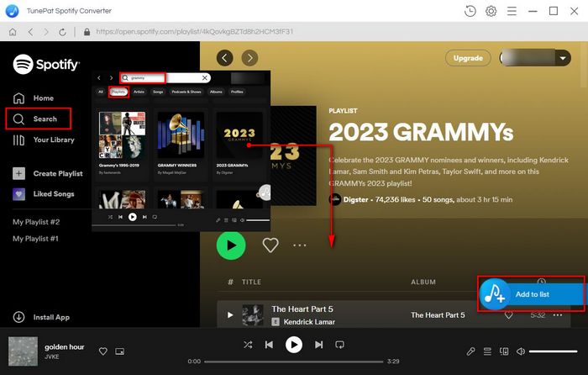This screenshot has width=588, height=375.
Task: Click the Install App download icon
Action: (18, 317)
